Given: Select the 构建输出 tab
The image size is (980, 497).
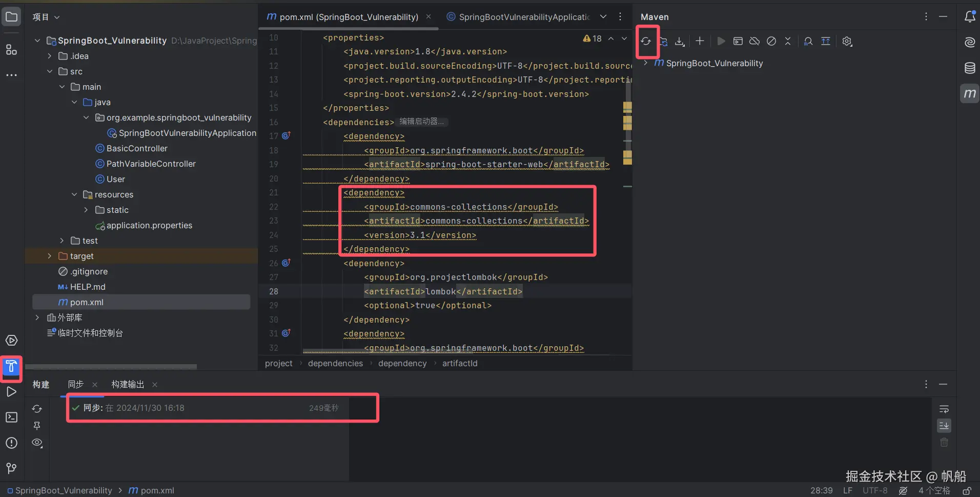Looking at the screenshot, I should point(128,385).
